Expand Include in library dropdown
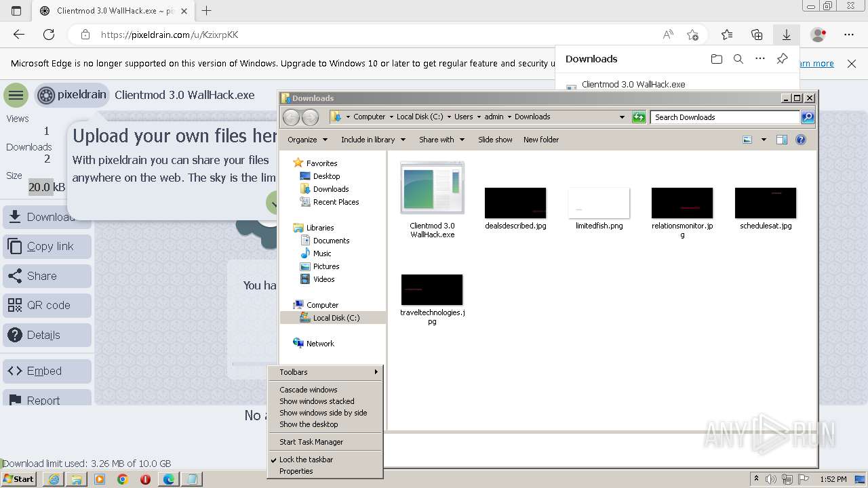This screenshot has width=868, height=488. [x=373, y=140]
